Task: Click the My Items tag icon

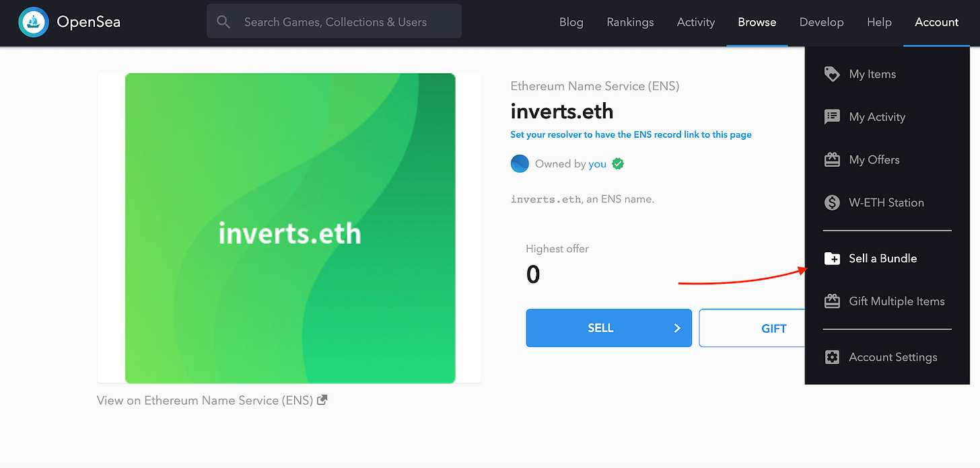Action: coord(832,74)
